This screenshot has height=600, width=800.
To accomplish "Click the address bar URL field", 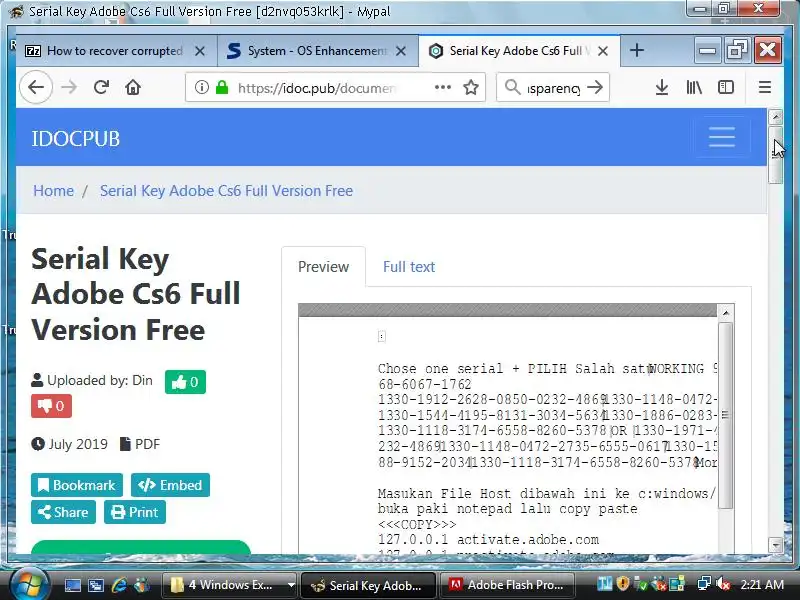I will point(316,88).
